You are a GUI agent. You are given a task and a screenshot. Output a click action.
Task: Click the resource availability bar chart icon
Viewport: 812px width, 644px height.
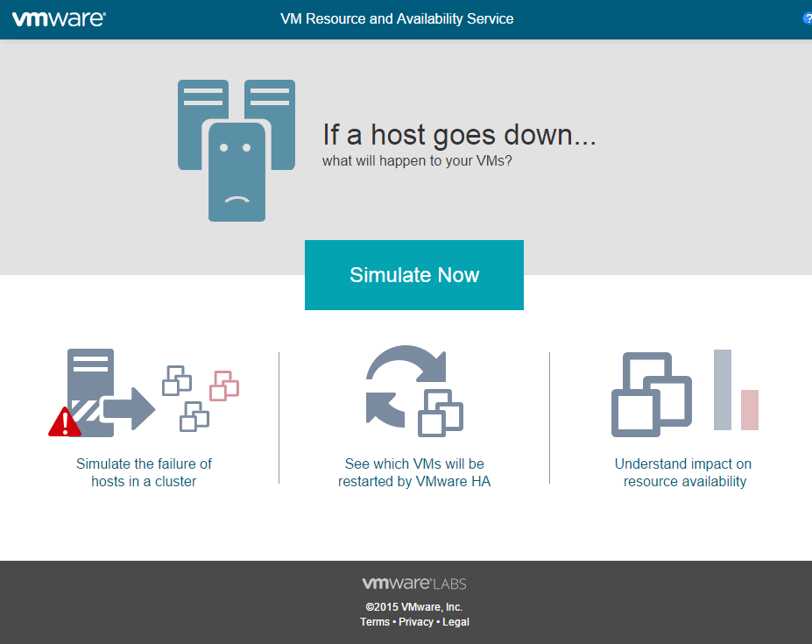coord(736,390)
